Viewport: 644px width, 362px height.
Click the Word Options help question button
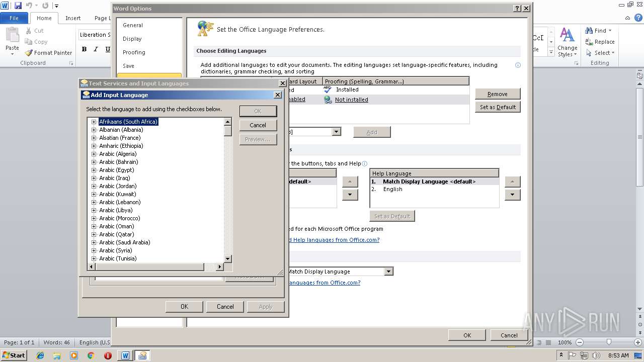[517, 9]
